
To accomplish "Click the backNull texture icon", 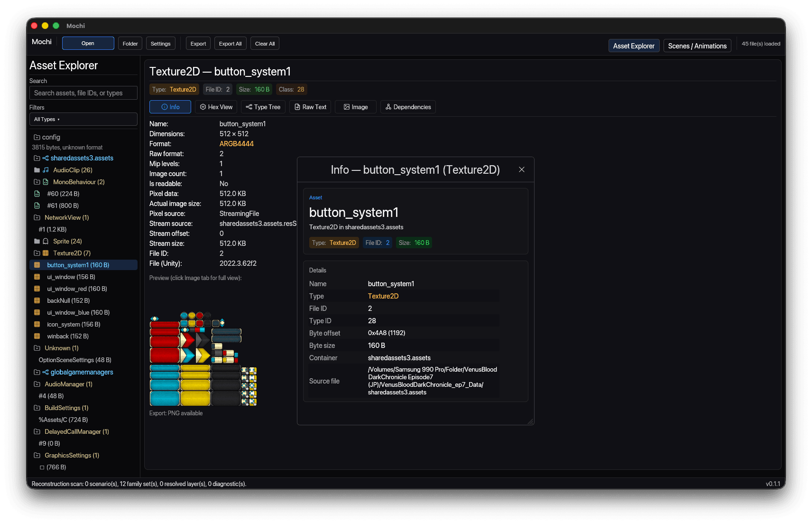I will click(37, 300).
